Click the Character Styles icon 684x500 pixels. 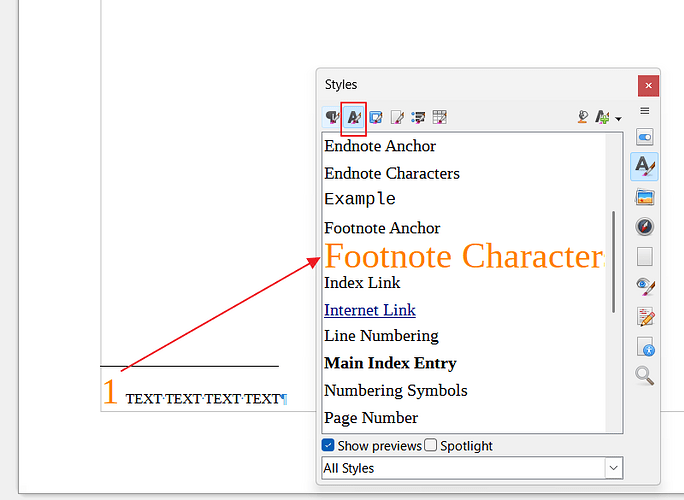pos(354,118)
